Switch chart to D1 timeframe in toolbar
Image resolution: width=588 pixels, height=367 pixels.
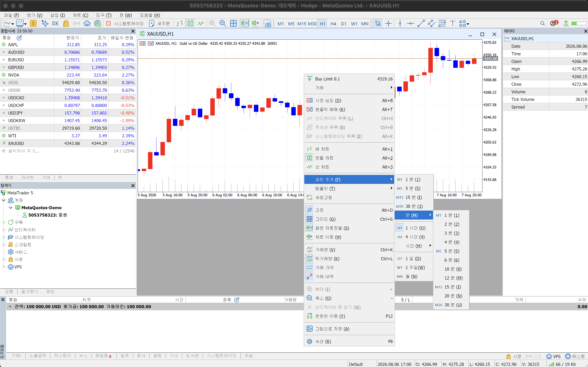343,24
